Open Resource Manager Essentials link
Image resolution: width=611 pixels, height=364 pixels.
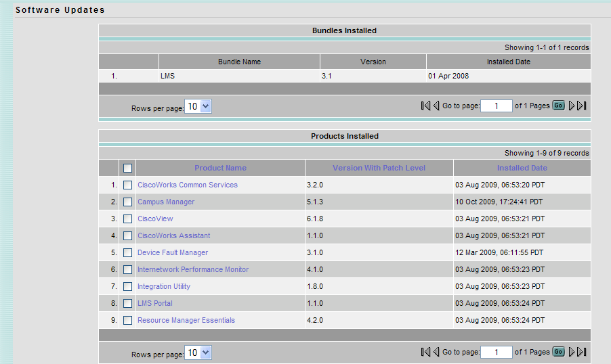point(186,320)
